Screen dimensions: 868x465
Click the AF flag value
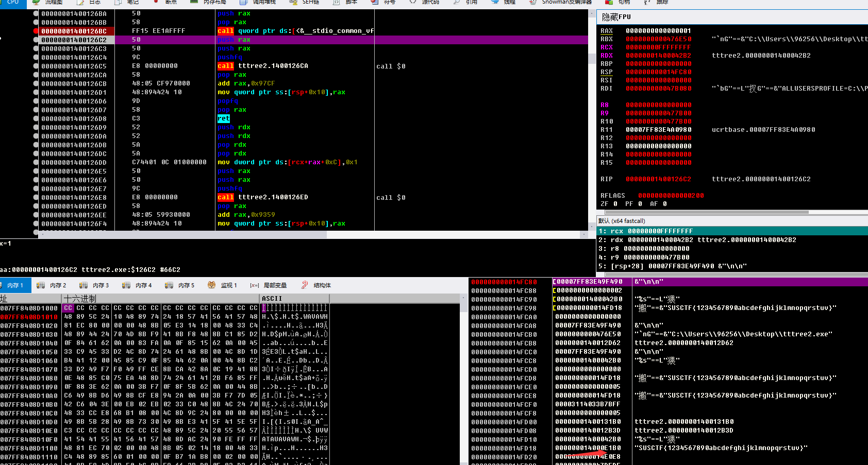pos(665,204)
